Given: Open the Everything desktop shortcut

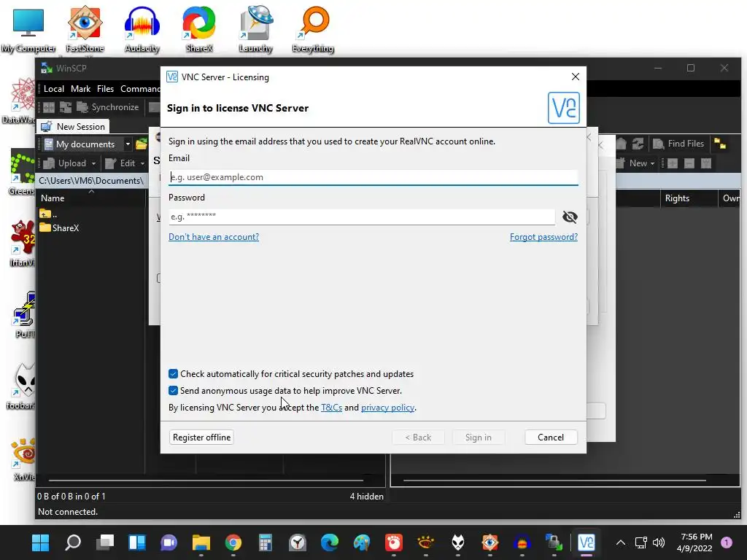Looking at the screenshot, I should 312,29.
